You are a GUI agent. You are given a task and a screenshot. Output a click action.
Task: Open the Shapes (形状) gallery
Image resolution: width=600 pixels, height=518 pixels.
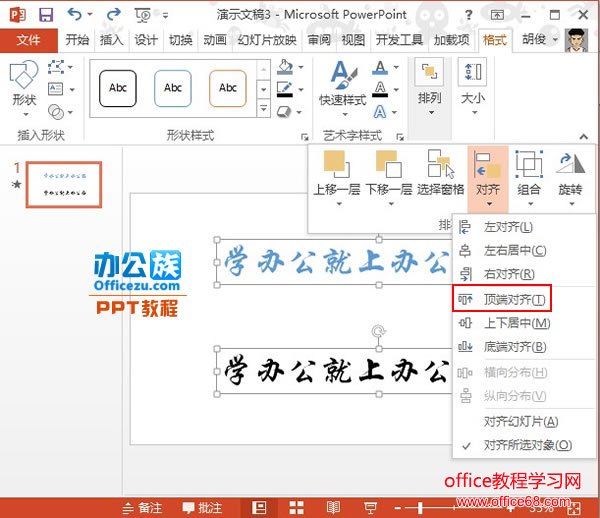tap(24, 88)
